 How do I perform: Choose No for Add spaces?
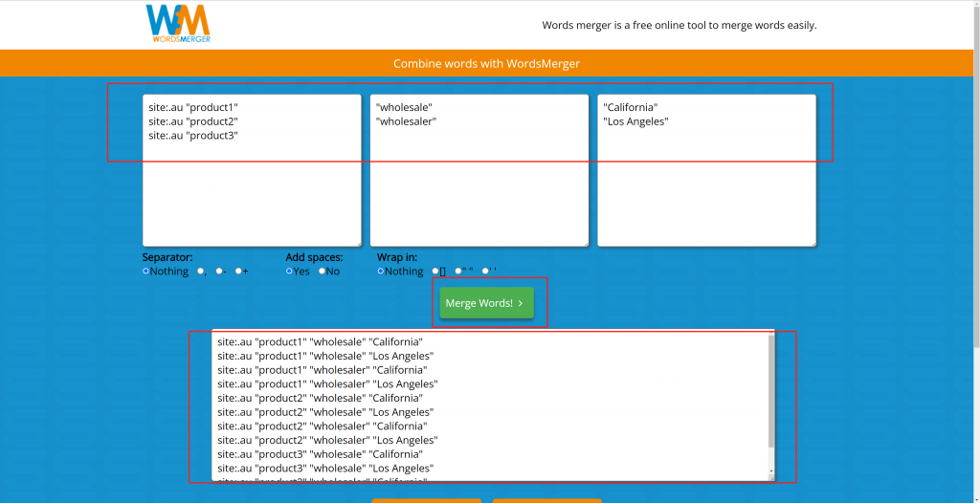[x=322, y=272]
